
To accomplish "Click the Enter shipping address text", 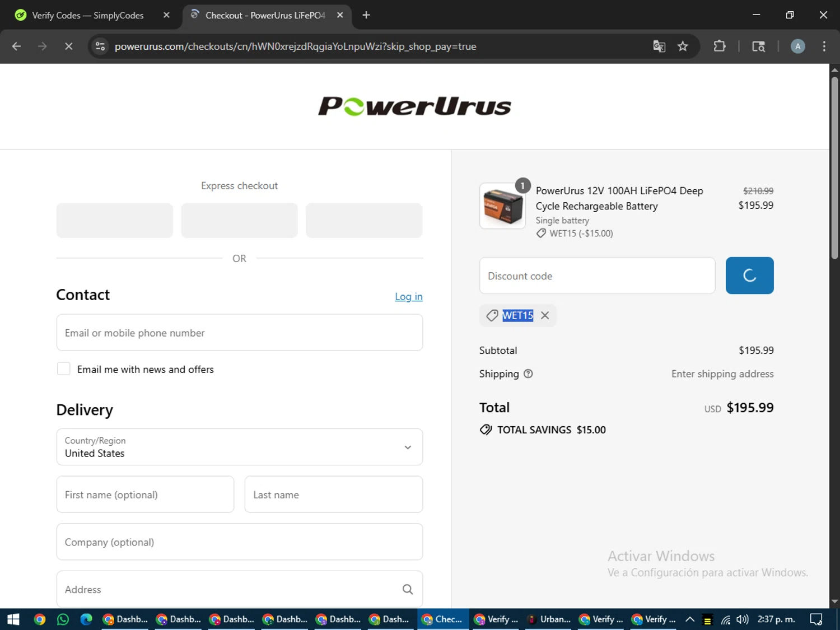I will coord(722,374).
